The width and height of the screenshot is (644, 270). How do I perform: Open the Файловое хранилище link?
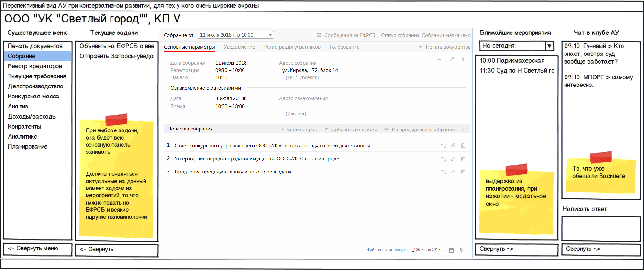click(x=387, y=249)
